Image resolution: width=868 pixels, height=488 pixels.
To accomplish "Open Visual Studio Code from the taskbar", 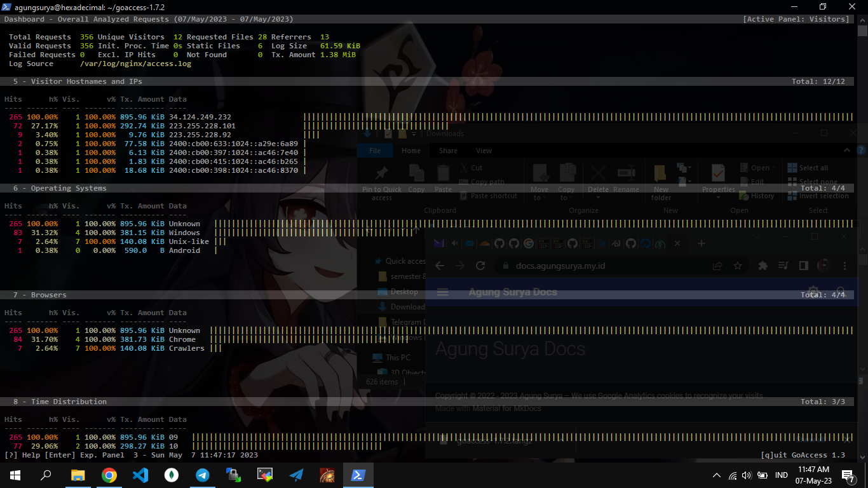I will (140, 475).
